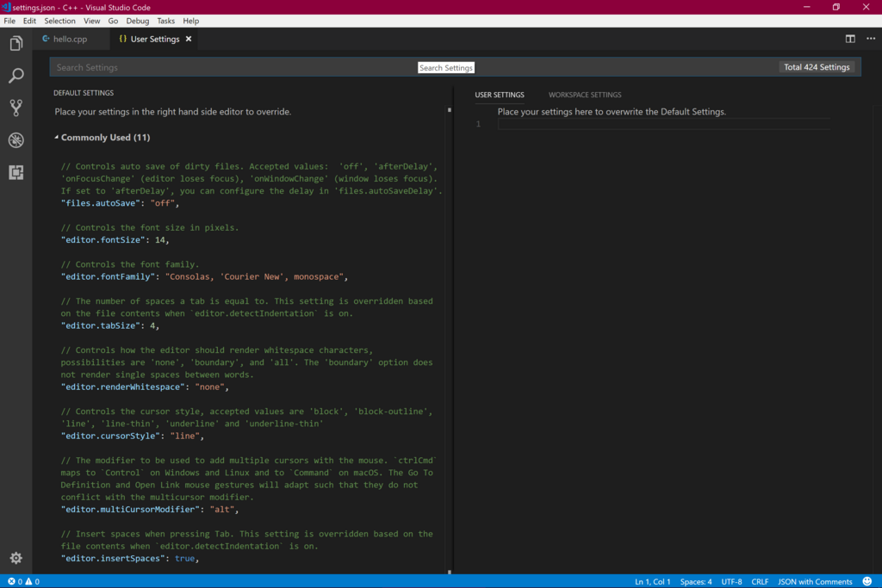The image size is (882, 588).
Task: Select the User Settings editor tab
Action: pos(155,39)
